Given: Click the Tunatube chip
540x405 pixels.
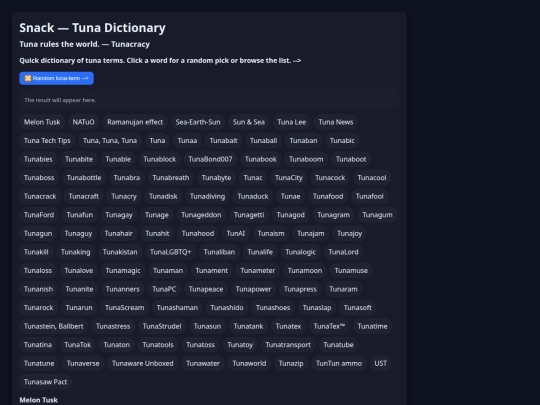Looking at the screenshot, I should pos(338,345).
